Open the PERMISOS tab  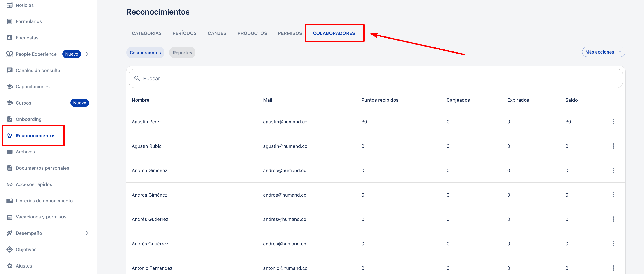290,33
